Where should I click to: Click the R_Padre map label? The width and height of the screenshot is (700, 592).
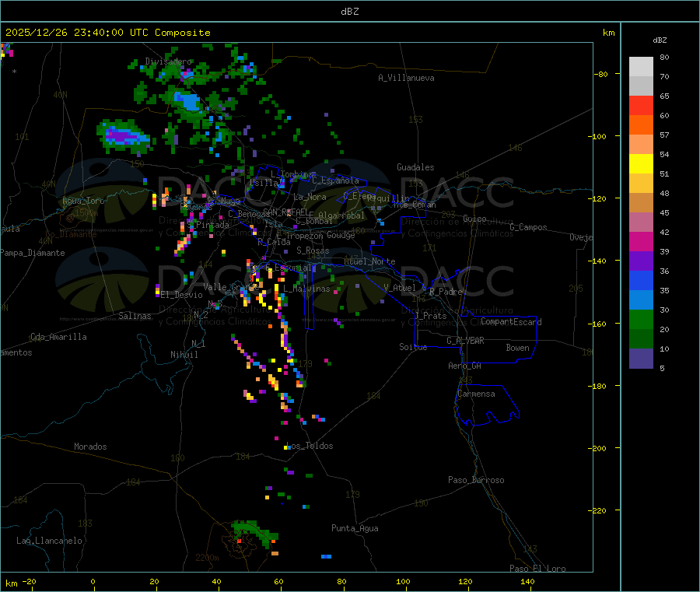[x=446, y=292]
